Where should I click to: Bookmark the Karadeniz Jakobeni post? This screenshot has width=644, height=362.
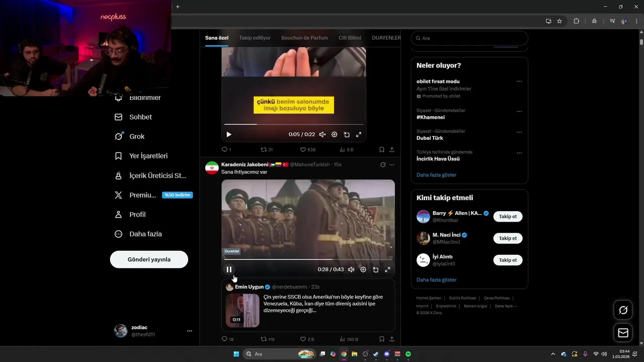tap(382, 339)
